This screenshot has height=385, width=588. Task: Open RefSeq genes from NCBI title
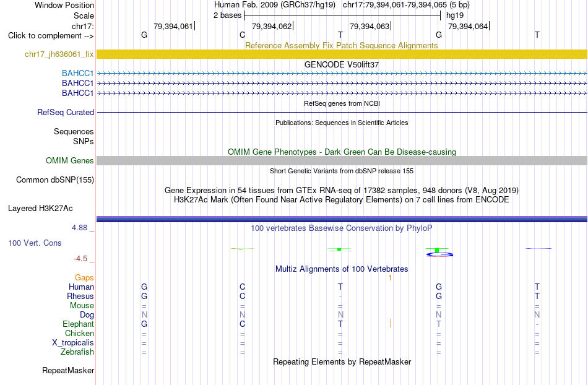342,103
